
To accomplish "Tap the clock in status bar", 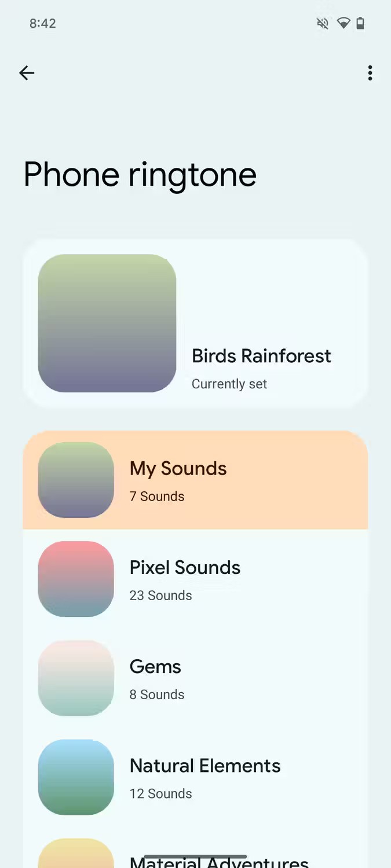I will 43,24.
